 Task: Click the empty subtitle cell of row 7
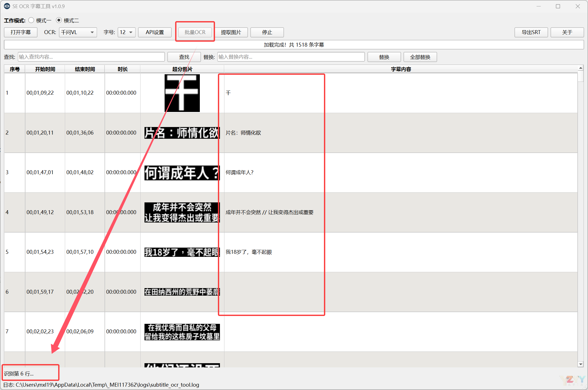[x=401, y=332]
